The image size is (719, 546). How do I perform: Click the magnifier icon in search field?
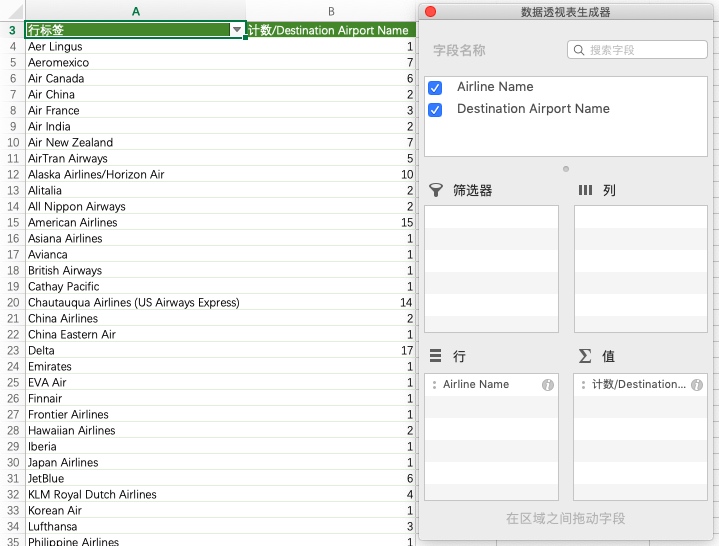click(x=579, y=50)
